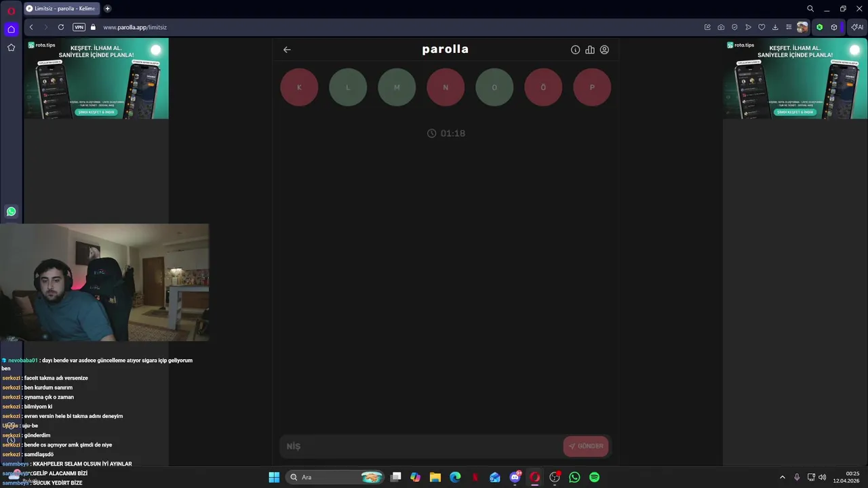Viewport: 868px width, 488px height.
Task: Open the browser tab search magnifier
Action: click(810, 9)
